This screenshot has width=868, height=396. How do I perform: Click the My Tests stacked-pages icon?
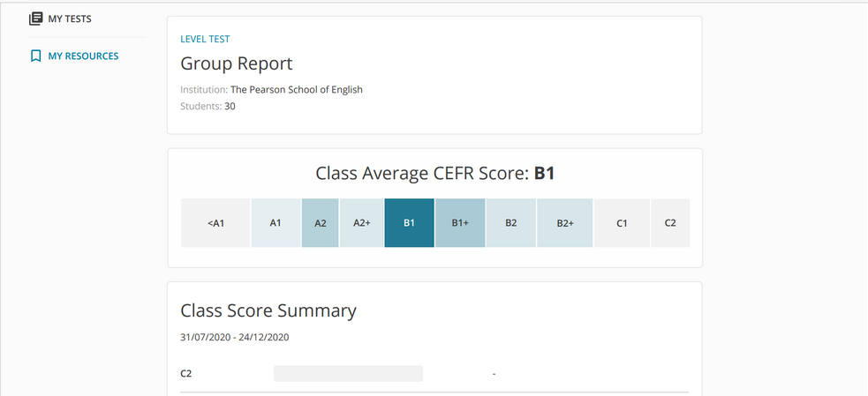pos(36,19)
